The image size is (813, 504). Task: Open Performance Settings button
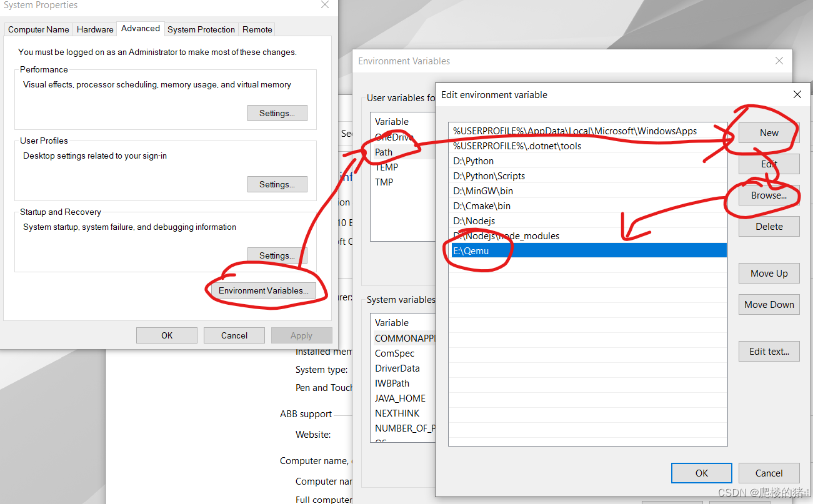point(277,113)
